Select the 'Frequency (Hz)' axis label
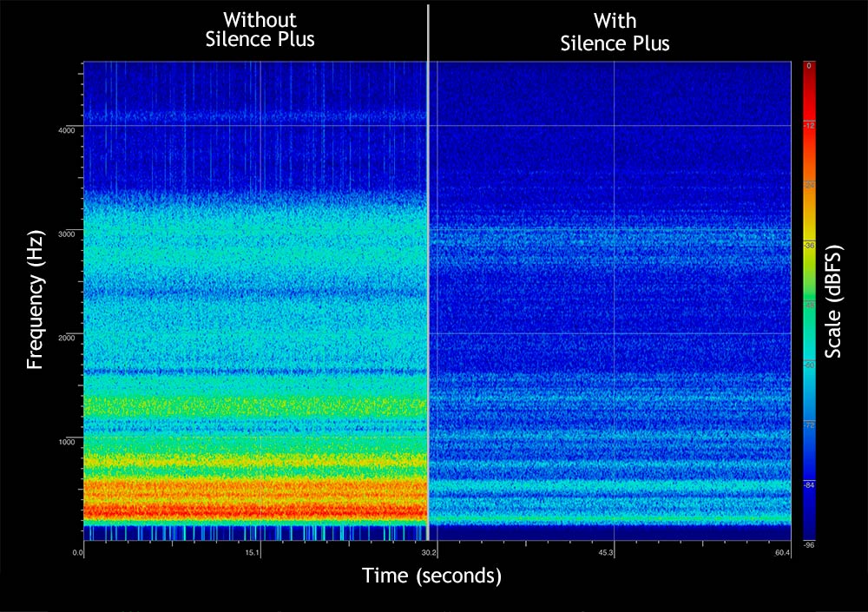Image resolution: width=868 pixels, height=612 pixels. click(35, 299)
